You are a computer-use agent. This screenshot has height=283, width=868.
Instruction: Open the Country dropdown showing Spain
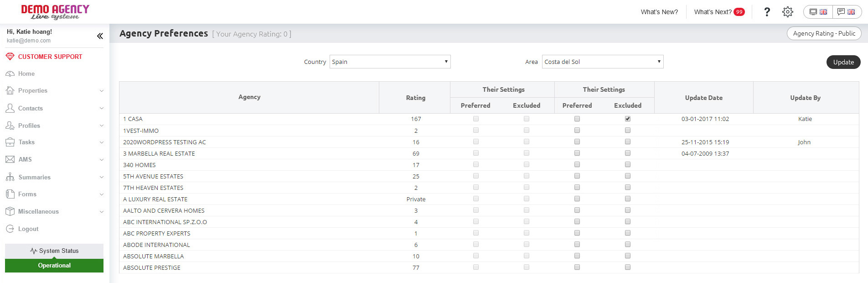point(390,62)
